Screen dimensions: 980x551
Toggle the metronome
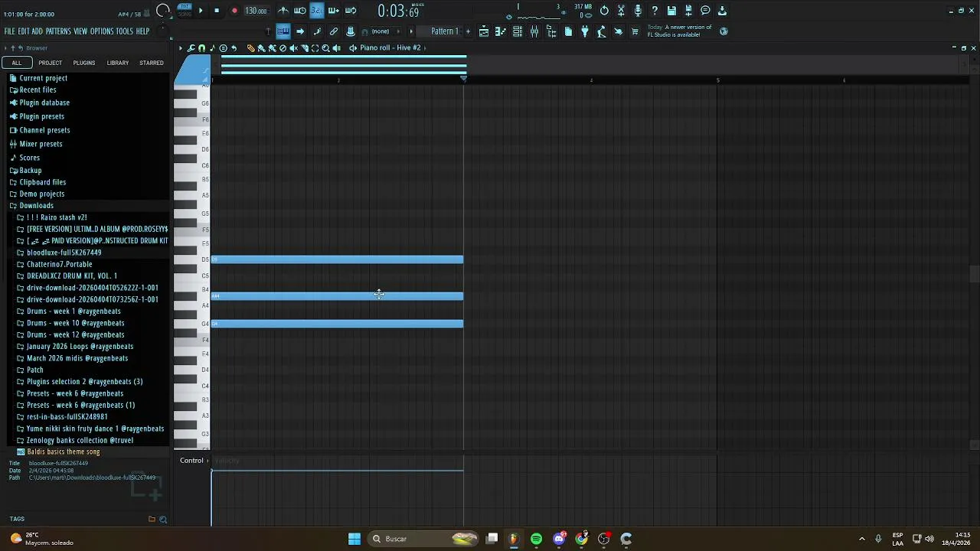(x=283, y=11)
